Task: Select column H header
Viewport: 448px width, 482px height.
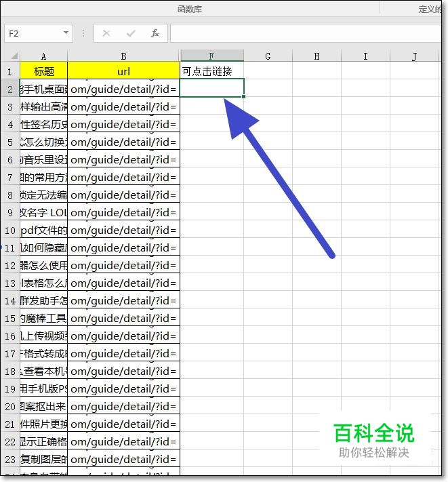Action: pyautogui.click(x=317, y=56)
